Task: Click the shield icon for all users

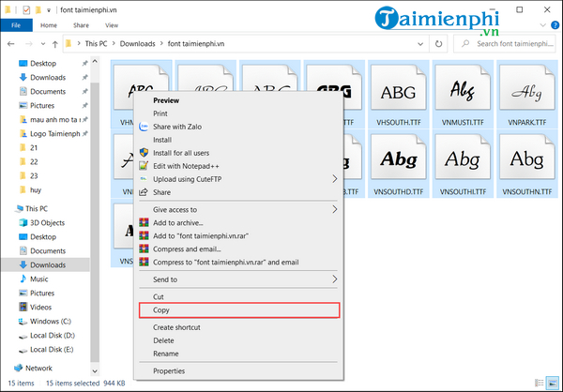Action: point(144,153)
